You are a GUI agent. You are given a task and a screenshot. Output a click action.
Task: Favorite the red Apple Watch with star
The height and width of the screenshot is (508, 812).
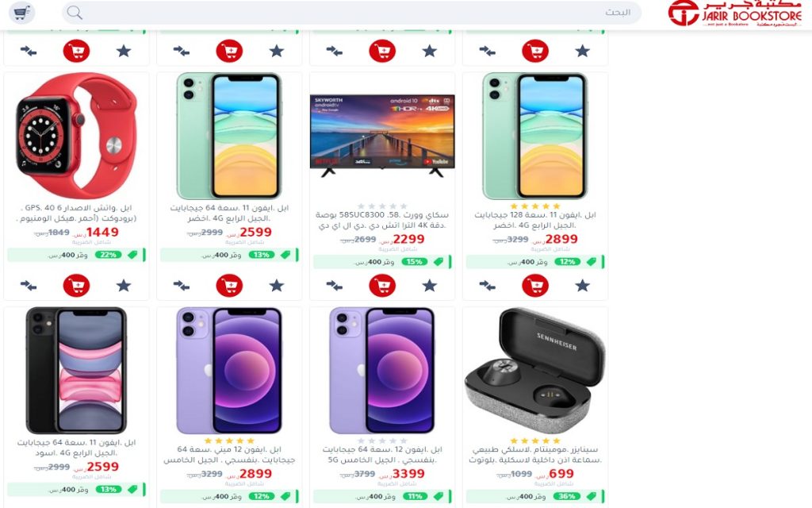[123, 285]
